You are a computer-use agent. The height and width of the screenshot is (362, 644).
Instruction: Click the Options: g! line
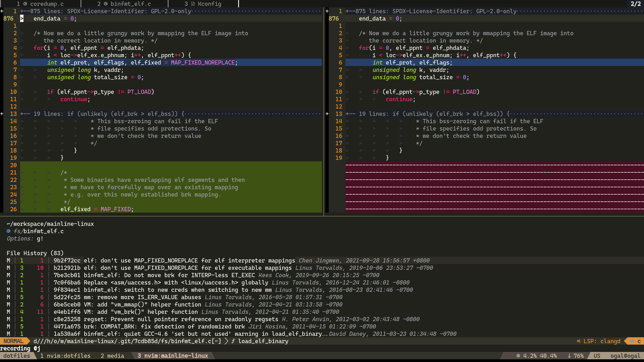25,239
